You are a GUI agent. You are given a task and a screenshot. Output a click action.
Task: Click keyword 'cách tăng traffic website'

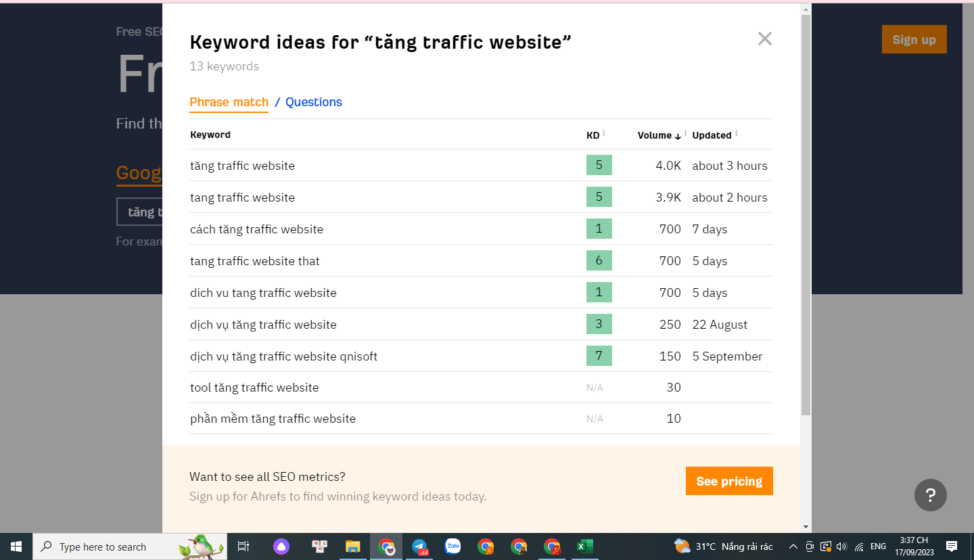click(x=256, y=229)
